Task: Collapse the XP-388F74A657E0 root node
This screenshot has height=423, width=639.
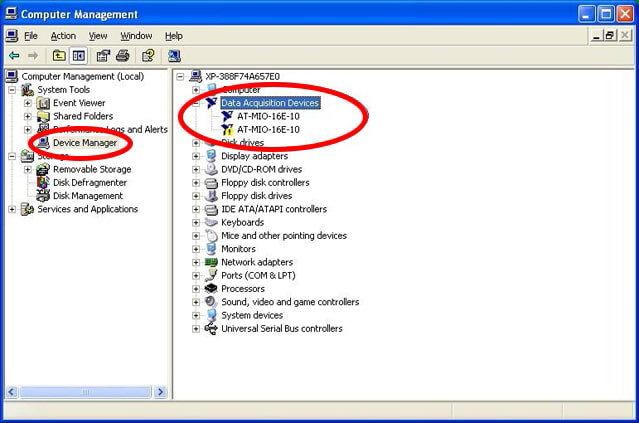Action: (180, 77)
